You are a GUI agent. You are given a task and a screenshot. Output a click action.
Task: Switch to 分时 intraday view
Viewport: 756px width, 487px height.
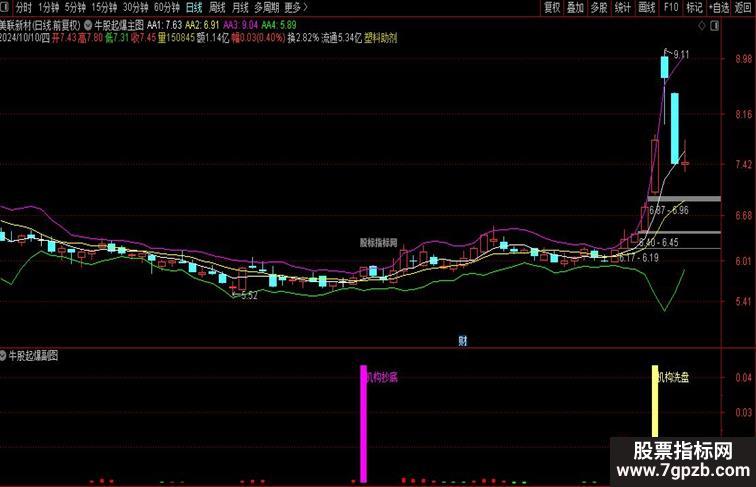(x=24, y=8)
